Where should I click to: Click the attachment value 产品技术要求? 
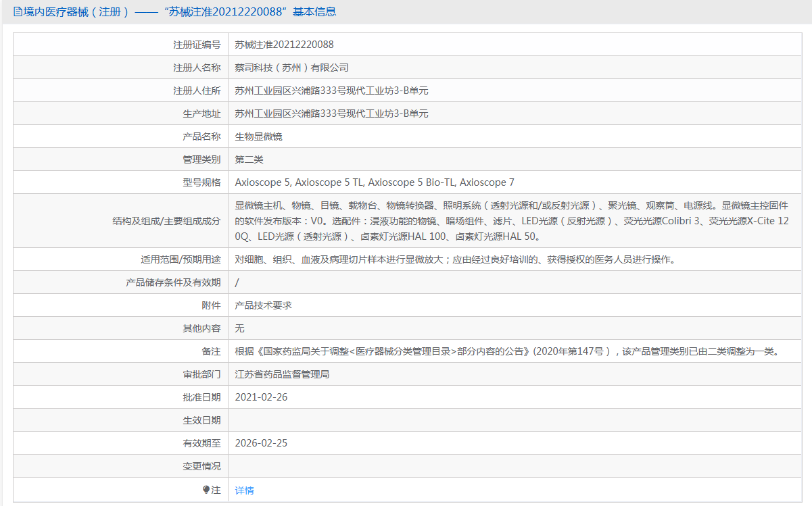(x=263, y=305)
